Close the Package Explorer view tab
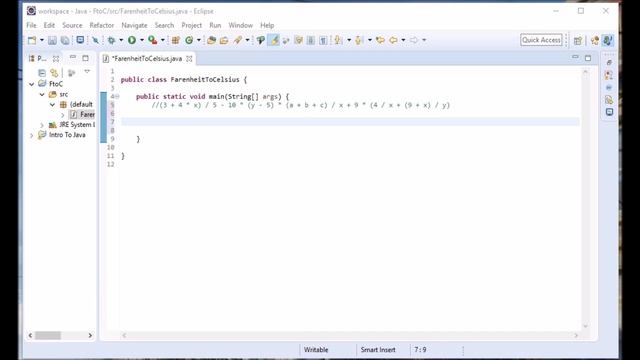Screen dimensions: 640x360 [56, 58]
